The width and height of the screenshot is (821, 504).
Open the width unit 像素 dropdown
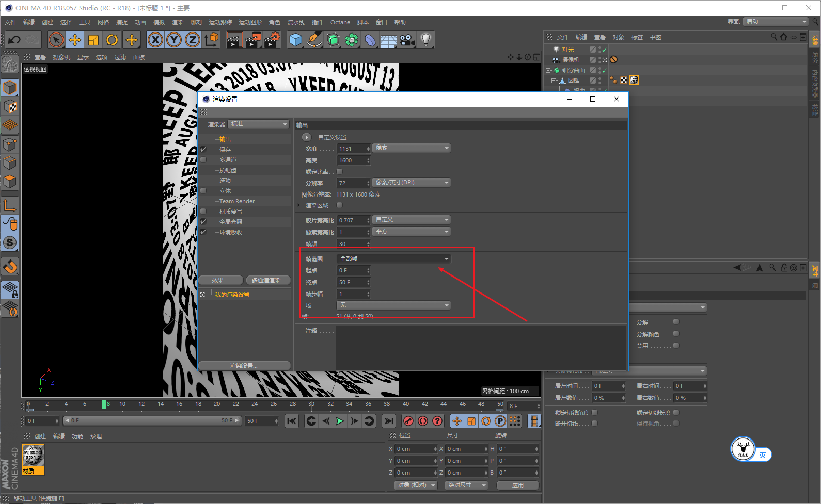[x=412, y=148]
